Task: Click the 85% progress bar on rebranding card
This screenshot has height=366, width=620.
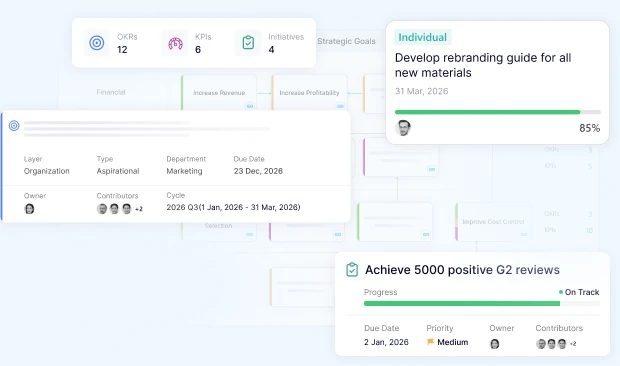Action: point(498,112)
